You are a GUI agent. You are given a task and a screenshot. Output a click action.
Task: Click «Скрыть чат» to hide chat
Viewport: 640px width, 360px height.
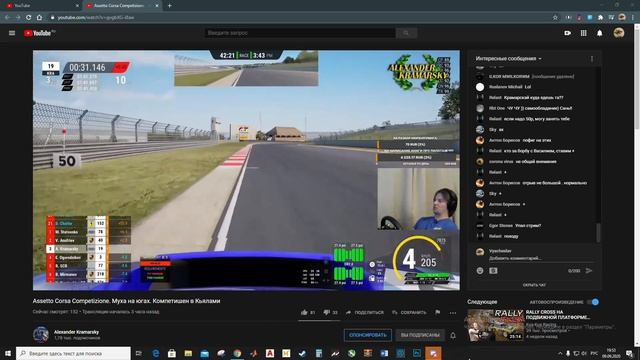pyautogui.click(x=534, y=285)
